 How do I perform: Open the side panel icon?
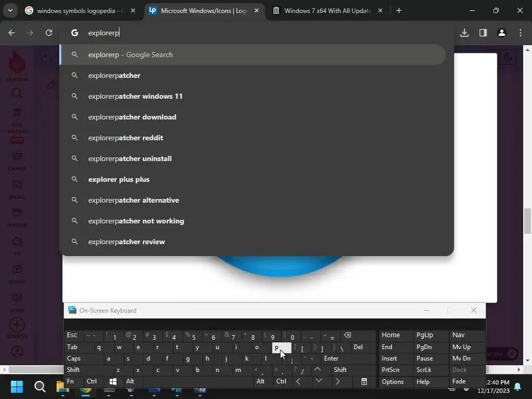click(x=483, y=33)
